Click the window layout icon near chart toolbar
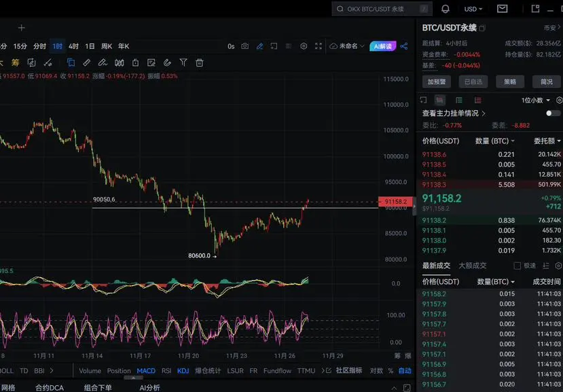 274,46
